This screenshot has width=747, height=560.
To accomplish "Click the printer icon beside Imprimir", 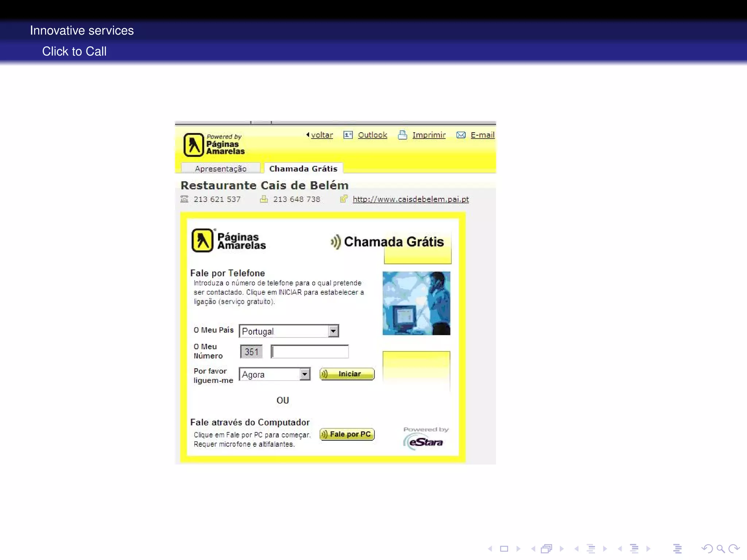I will click(402, 135).
